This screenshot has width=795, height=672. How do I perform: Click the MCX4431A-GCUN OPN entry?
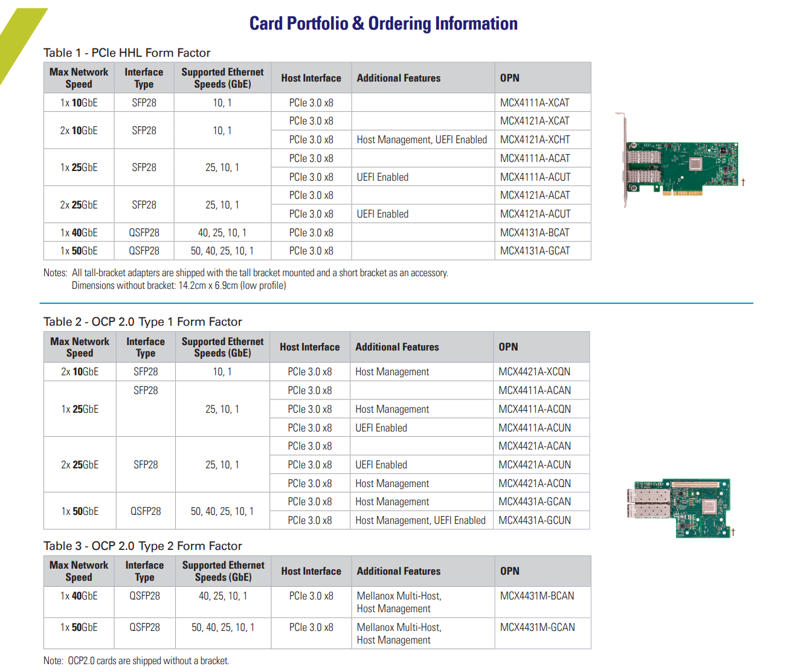pos(534,520)
